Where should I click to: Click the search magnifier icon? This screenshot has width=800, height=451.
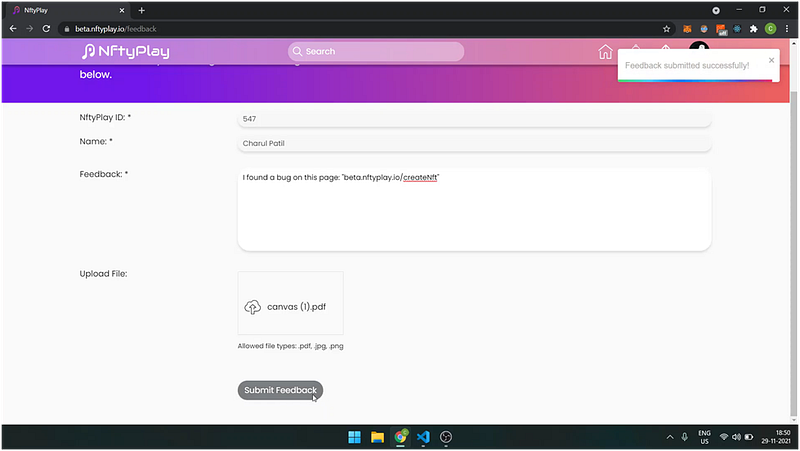tap(297, 52)
